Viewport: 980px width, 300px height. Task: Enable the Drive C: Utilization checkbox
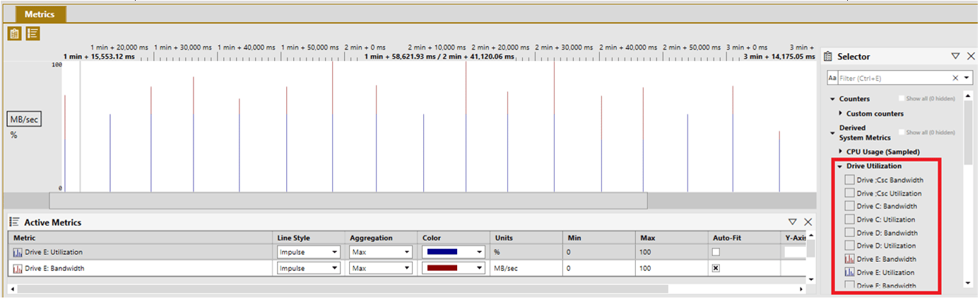tap(849, 219)
